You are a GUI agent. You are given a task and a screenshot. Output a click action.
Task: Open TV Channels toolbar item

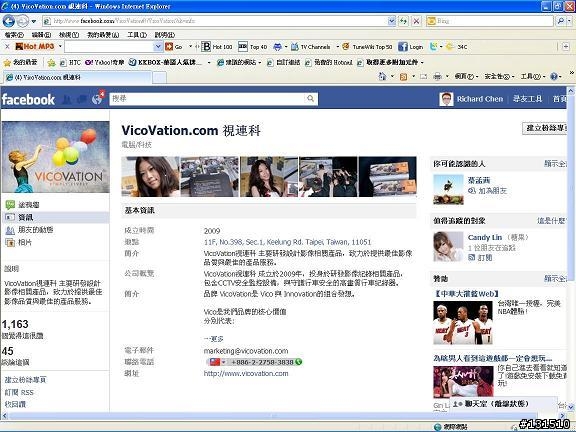coord(311,47)
